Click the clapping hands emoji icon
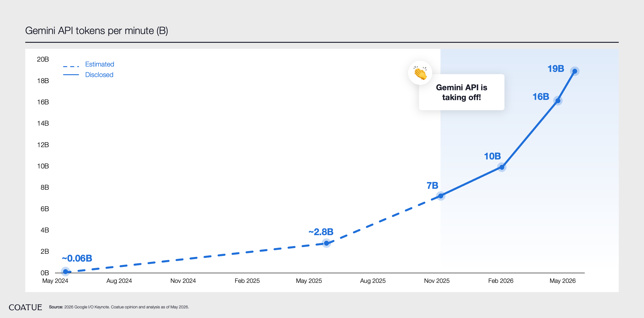This screenshot has width=644, height=318. [420, 73]
